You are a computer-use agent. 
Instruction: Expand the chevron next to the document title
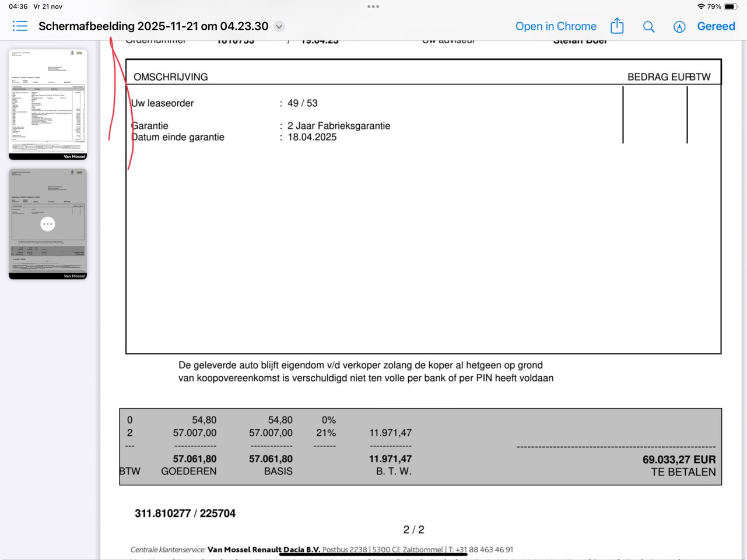pos(279,26)
